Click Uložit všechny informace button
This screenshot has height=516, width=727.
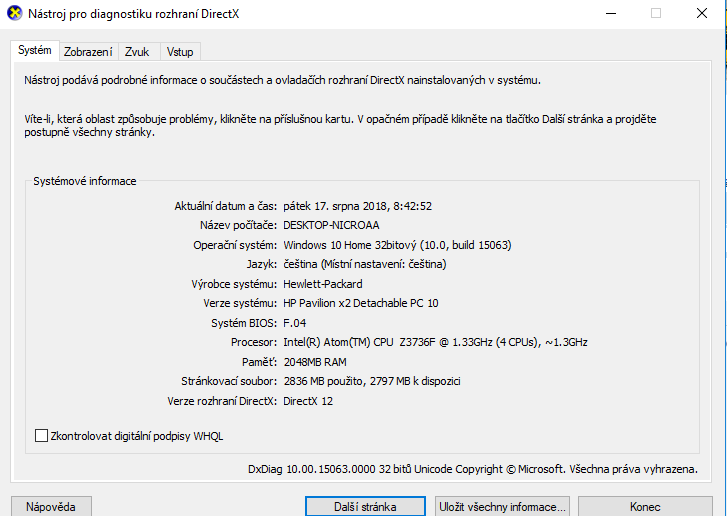tap(502, 506)
